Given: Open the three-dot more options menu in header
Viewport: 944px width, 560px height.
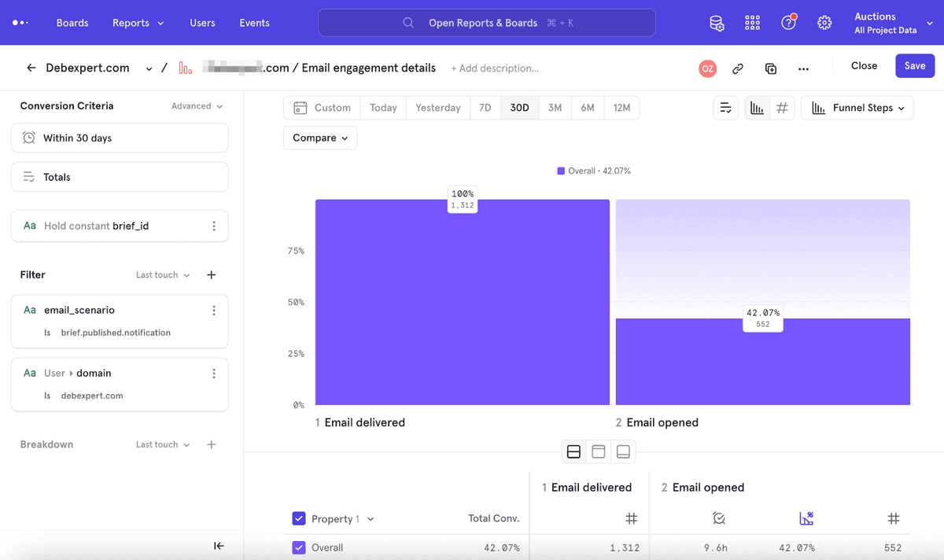Looking at the screenshot, I should point(803,68).
